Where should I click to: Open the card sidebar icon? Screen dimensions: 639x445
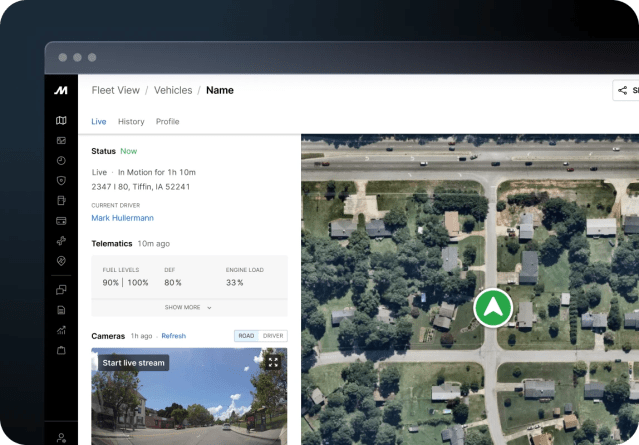[x=61, y=221]
